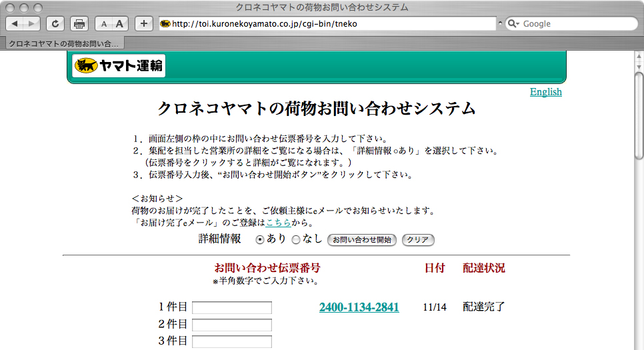The image size is (644, 350).
Task: Add bookmark using the plus button
Action: pyautogui.click(x=144, y=24)
